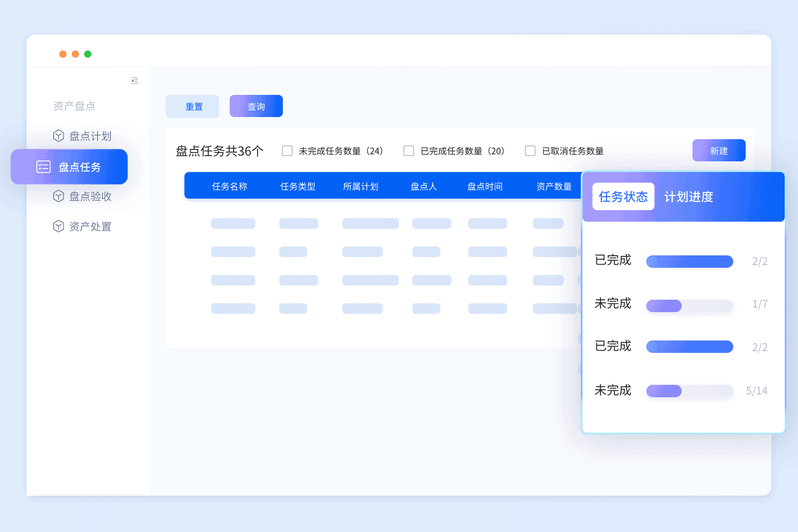
Task: Check the 已取消任务数量 checkbox
Action: point(530,151)
